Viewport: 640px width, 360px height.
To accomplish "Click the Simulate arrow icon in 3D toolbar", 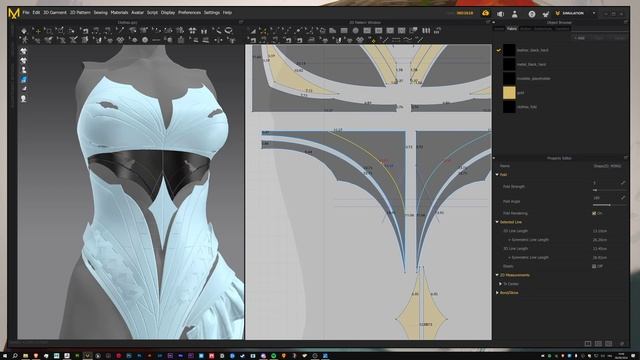I will point(24,31).
